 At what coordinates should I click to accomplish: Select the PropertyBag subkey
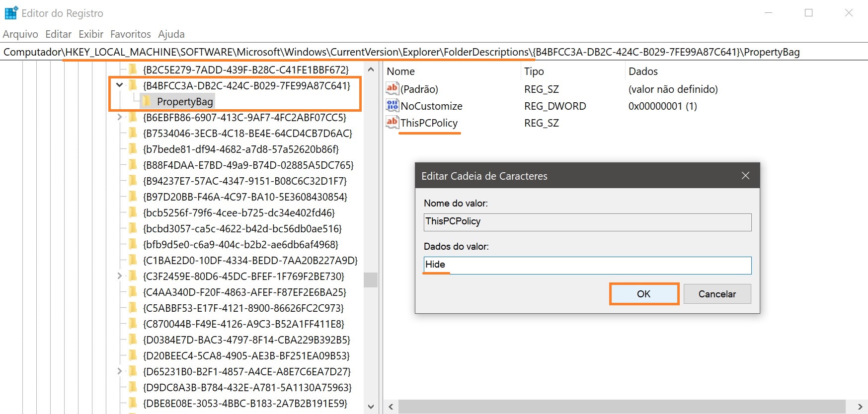point(185,102)
